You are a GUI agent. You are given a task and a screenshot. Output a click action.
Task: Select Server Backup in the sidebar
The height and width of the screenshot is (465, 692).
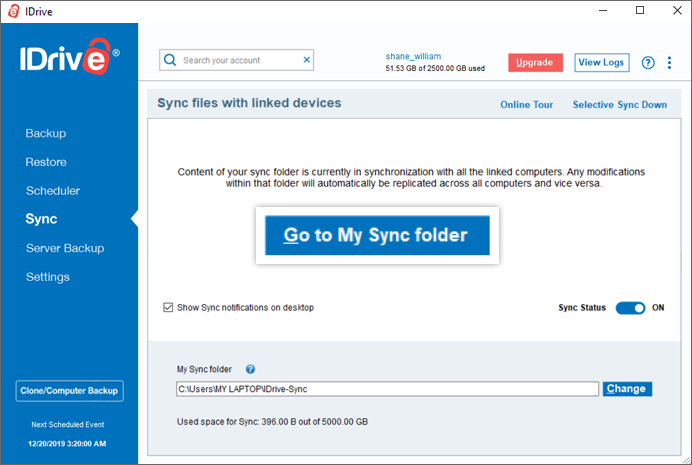pyautogui.click(x=65, y=248)
